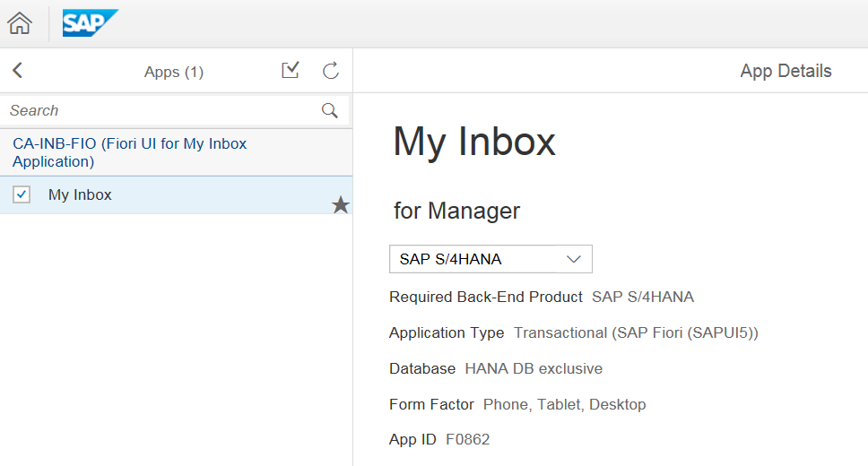Refresh the Apps list
This screenshot has width=868, height=466.
pos(331,70)
